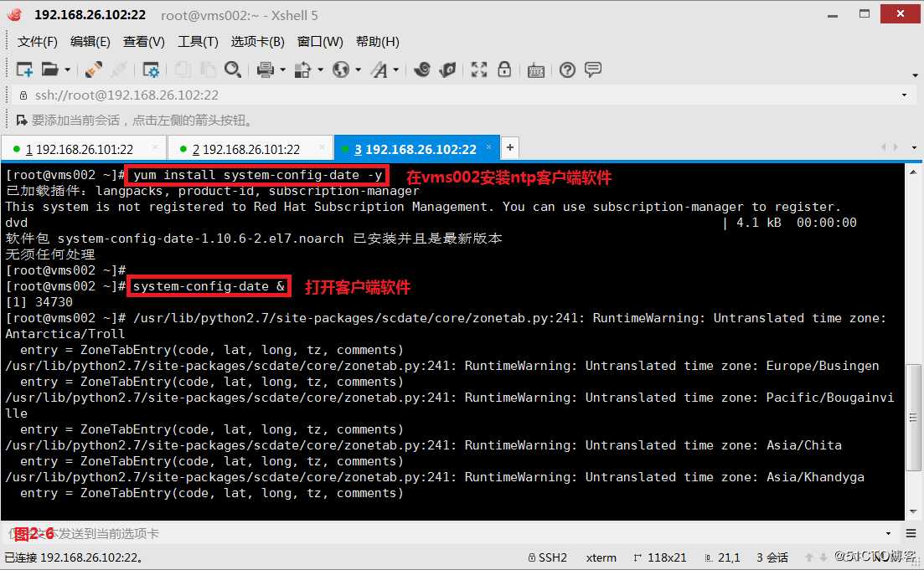Expand the address bar history dropdown

click(904, 95)
